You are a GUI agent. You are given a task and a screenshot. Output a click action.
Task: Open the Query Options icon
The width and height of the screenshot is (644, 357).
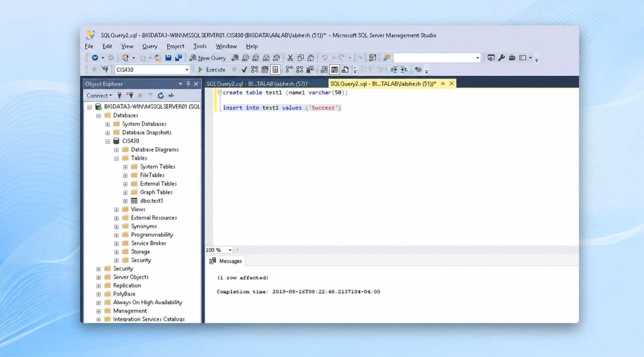265,70
